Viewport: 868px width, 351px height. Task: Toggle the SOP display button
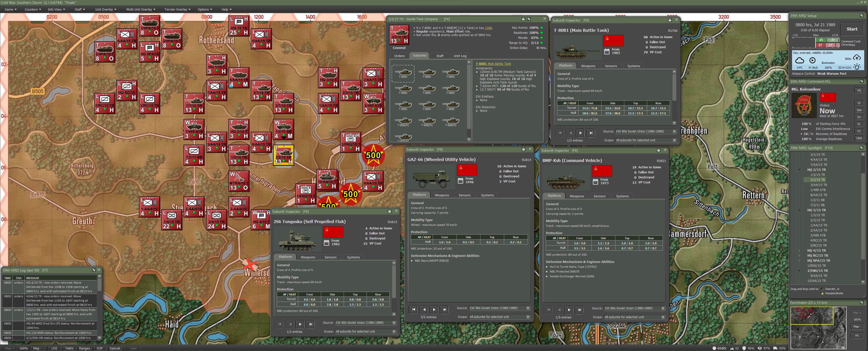pyautogui.click(x=100, y=348)
